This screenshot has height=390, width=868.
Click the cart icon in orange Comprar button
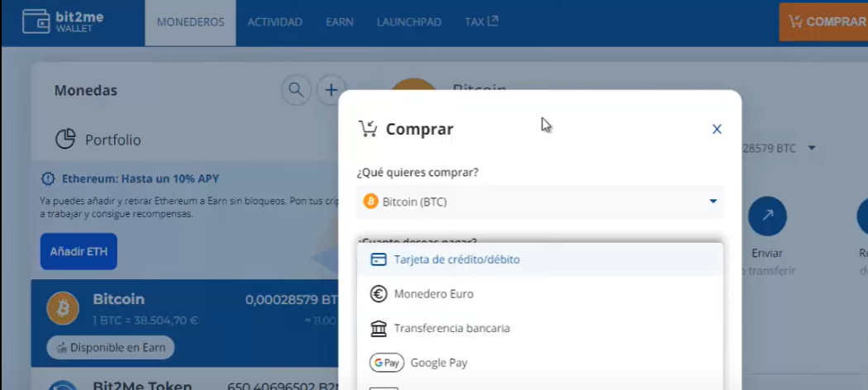pyautogui.click(x=795, y=21)
